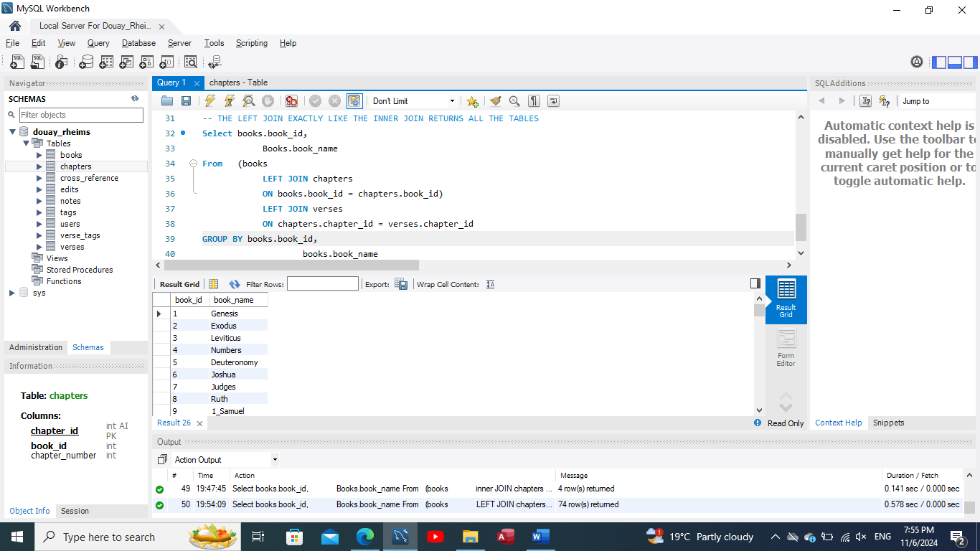Image resolution: width=980 pixels, height=551 pixels.
Task: Toggle auto-commit mode button
Action: click(354, 101)
